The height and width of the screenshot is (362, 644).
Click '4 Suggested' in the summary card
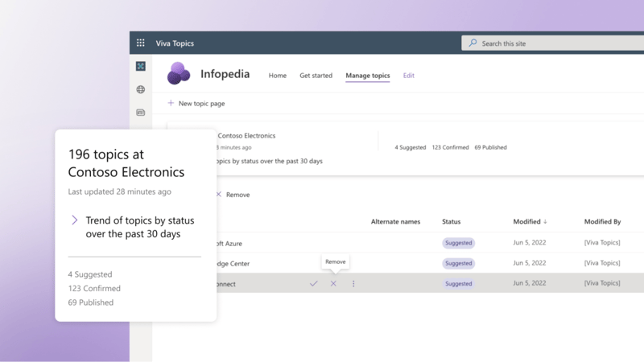(x=90, y=274)
